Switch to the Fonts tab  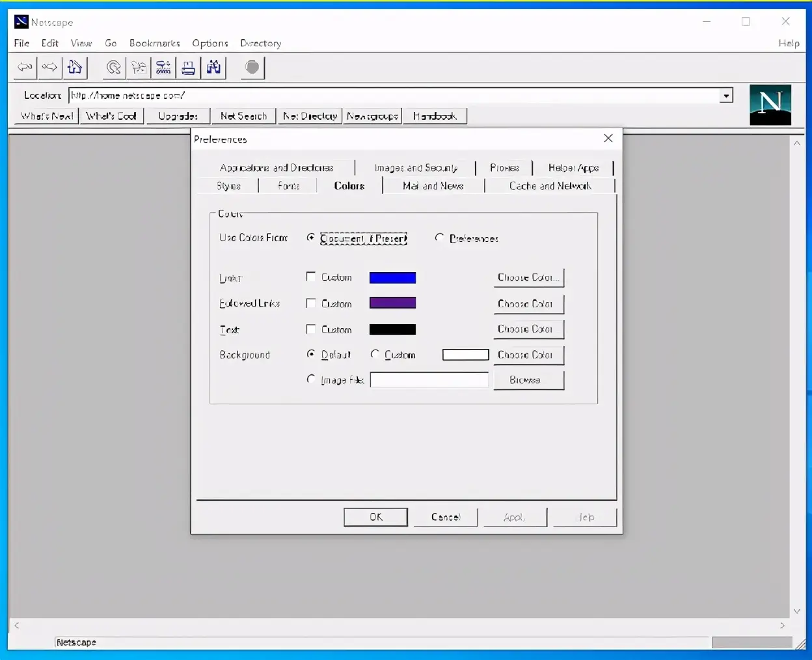pyautogui.click(x=288, y=186)
